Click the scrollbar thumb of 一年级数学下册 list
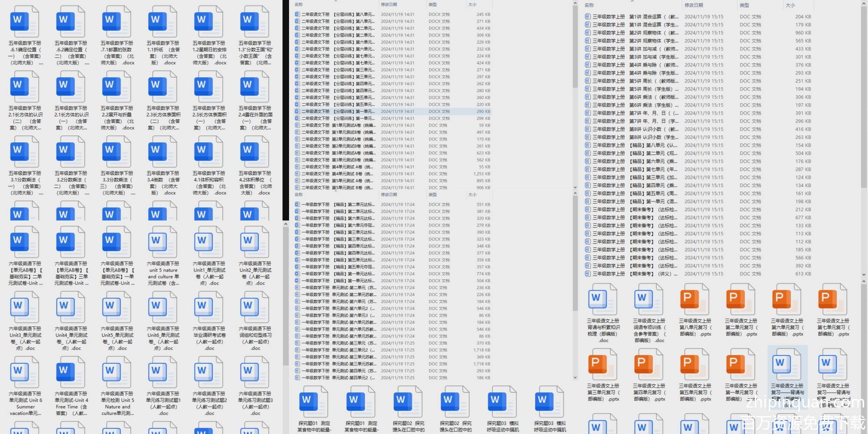The width and height of the screenshot is (868, 434). (x=575, y=256)
